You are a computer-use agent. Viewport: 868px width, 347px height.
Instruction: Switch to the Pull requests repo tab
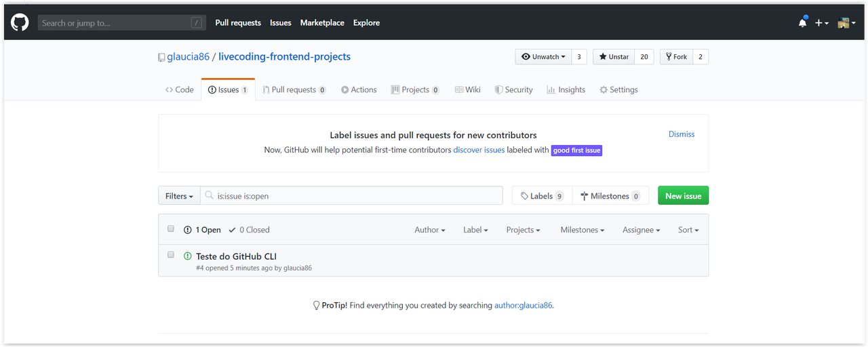tap(294, 89)
